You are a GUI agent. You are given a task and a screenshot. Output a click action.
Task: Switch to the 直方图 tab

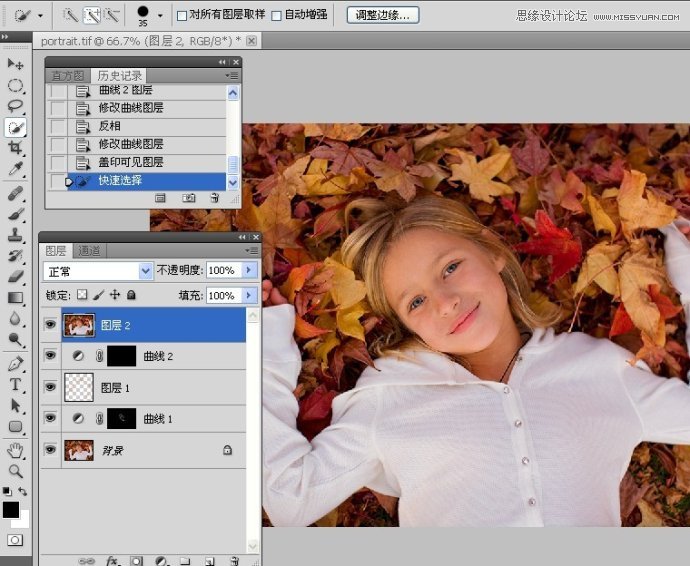coord(68,76)
